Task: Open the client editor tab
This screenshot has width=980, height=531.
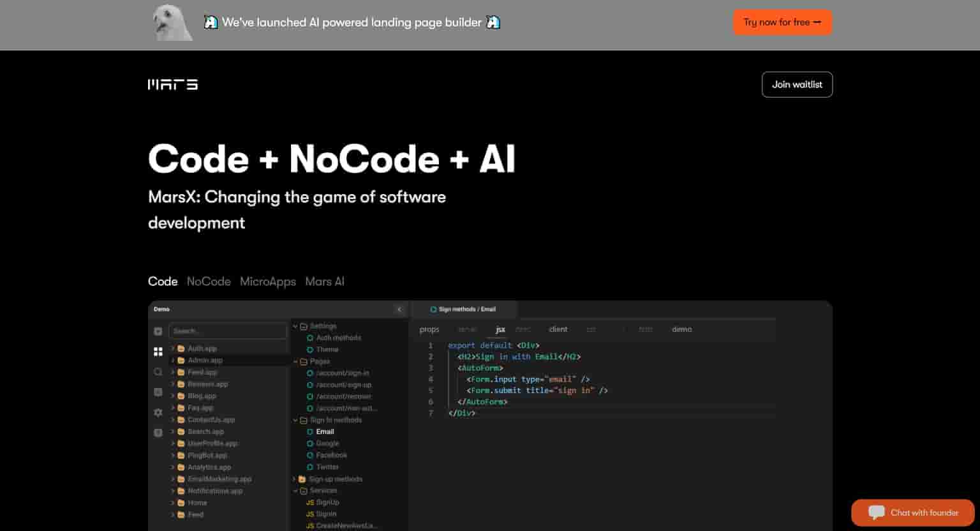Action: (558, 329)
